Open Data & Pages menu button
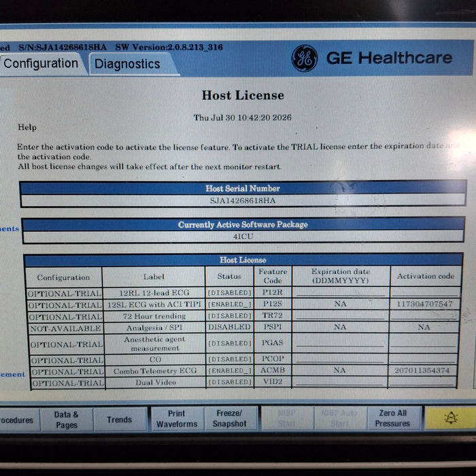476x476 pixels. tap(67, 420)
